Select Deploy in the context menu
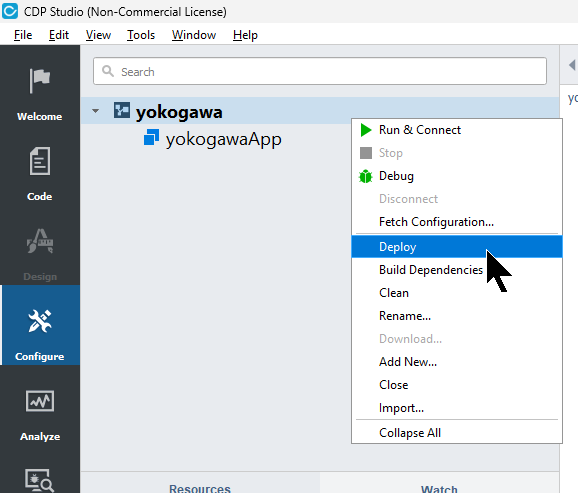The width and height of the screenshot is (578, 493). click(x=457, y=247)
